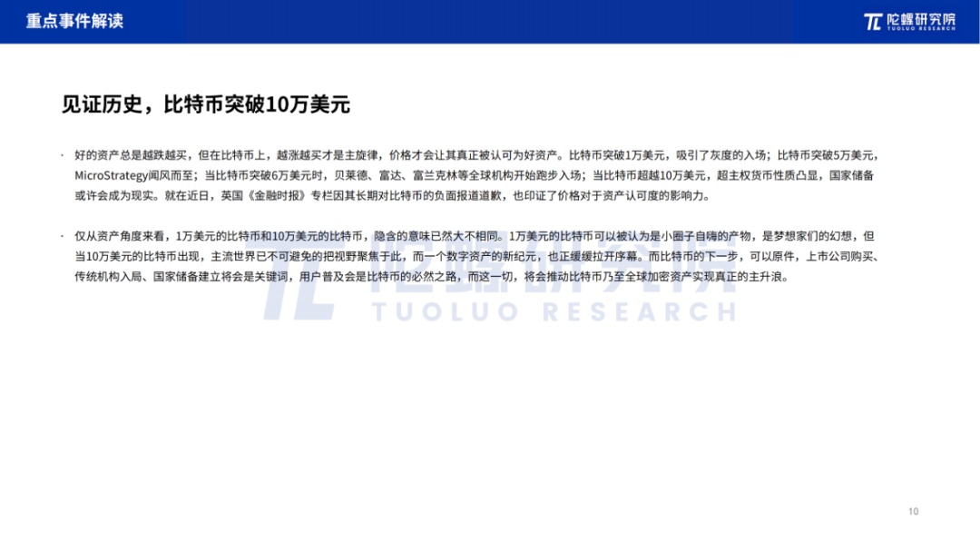Click the paragraph starting with 仅从资产角度来看
The height and width of the screenshot is (551, 980).
[x=477, y=256]
